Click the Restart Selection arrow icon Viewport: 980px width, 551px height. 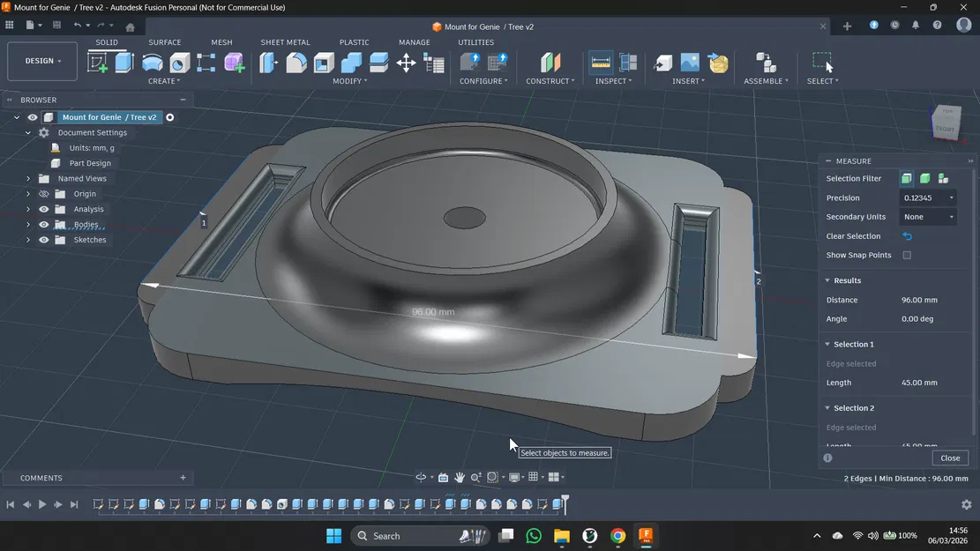pos(907,236)
